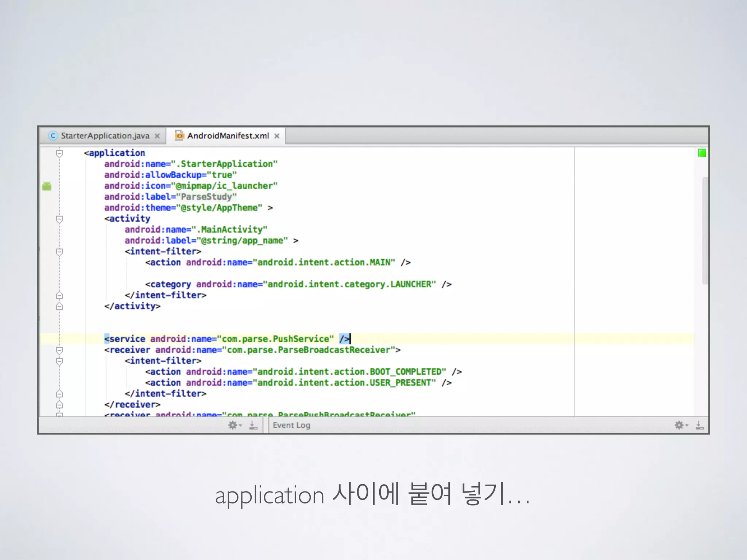Click on android:allowBackup="true" attribute
747x560 pixels.
(x=171, y=175)
